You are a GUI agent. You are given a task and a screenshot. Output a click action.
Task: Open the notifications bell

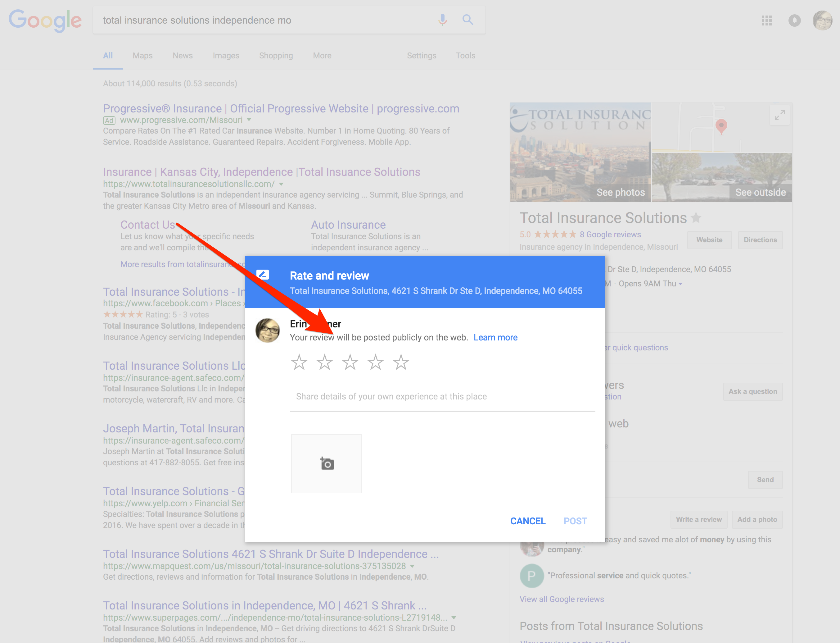point(794,20)
